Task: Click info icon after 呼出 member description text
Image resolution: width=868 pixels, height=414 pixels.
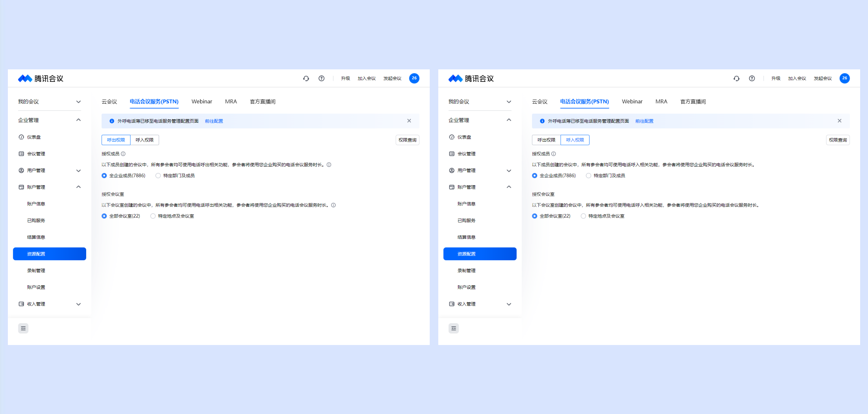Action: (329, 165)
